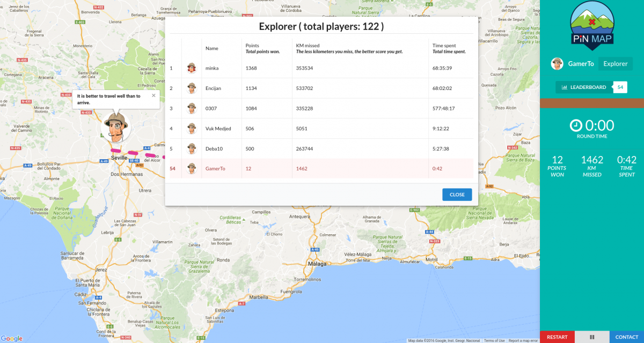This screenshot has height=343, width=644.
Task: Report a map error
Action: (523, 340)
